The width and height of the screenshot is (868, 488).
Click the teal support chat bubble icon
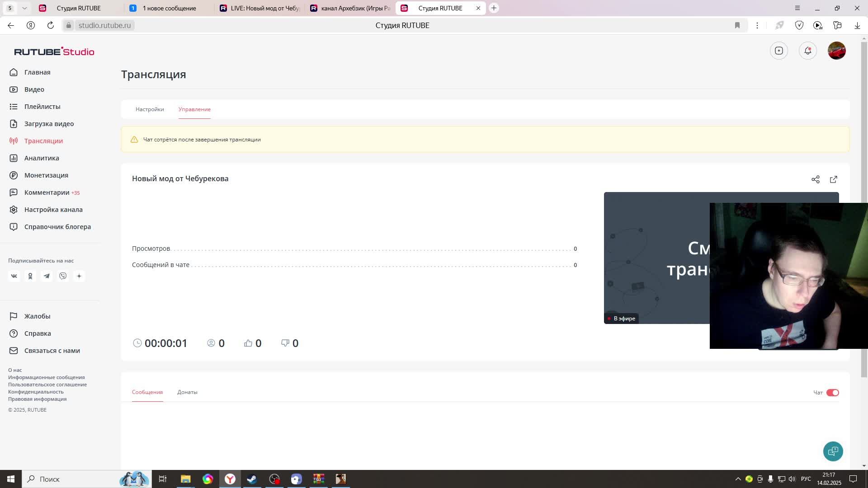(833, 451)
